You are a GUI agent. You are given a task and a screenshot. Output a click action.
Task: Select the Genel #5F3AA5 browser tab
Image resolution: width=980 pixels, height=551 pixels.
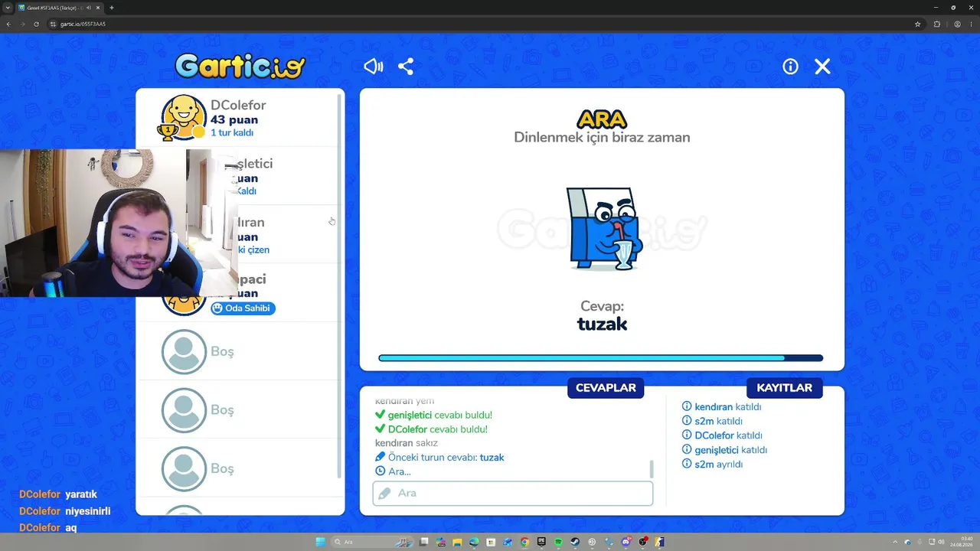60,8
